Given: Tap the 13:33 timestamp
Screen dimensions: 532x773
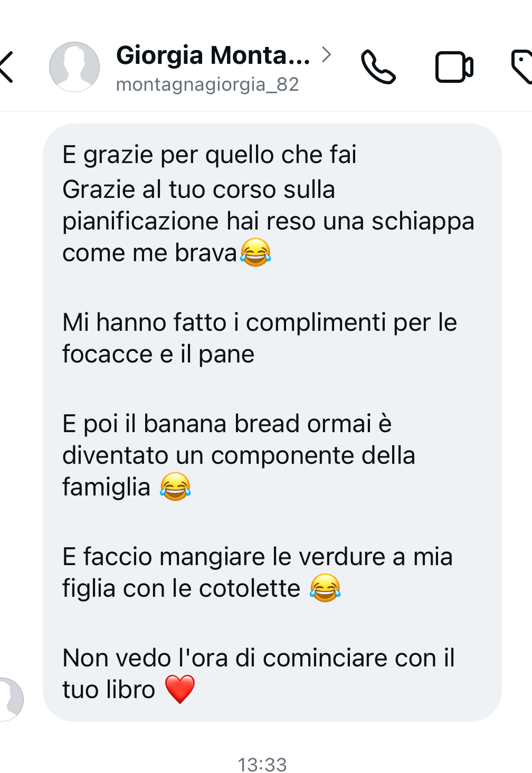Looking at the screenshot, I should click(x=262, y=764).
